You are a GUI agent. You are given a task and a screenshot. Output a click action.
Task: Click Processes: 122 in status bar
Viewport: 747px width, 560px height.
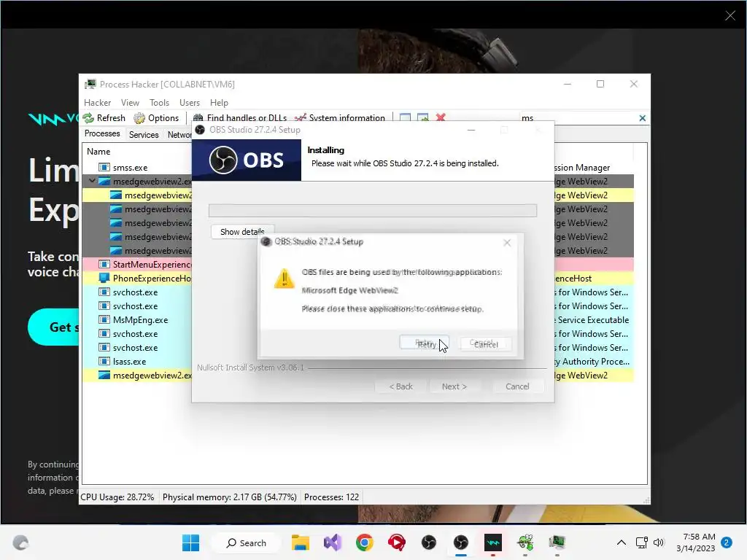[x=332, y=497]
